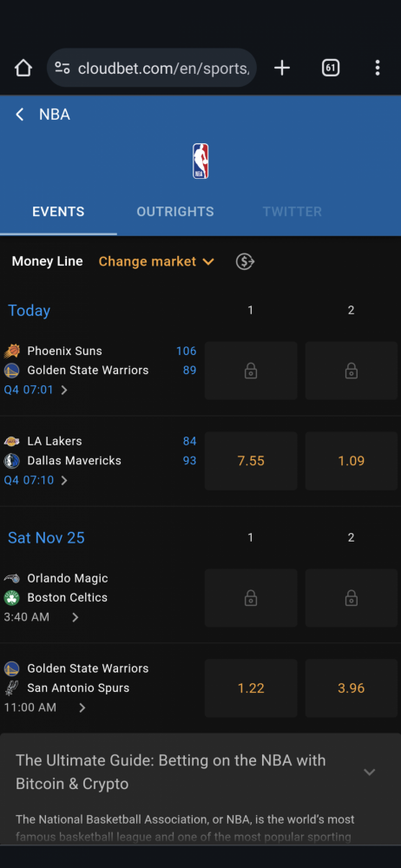
Task: Select the EVENTS tab
Action: 58,212
